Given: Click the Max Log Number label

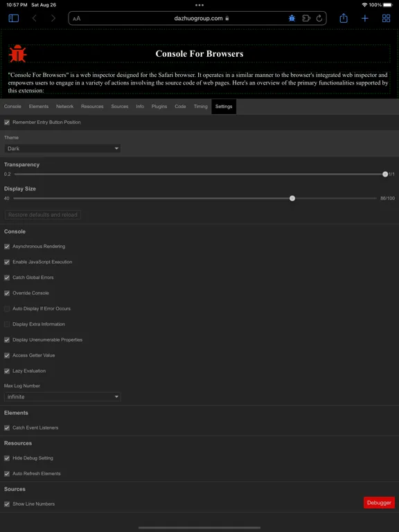Looking at the screenshot, I should point(22,386).
